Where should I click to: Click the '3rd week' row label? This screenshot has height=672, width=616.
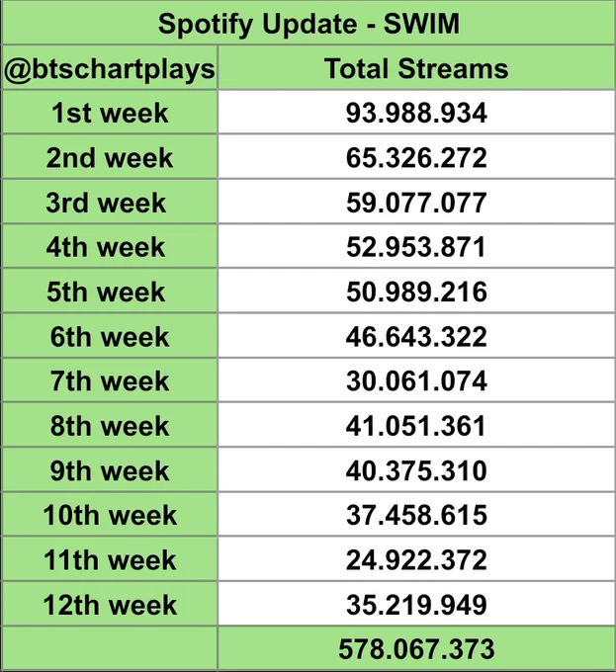pos(110,202)
